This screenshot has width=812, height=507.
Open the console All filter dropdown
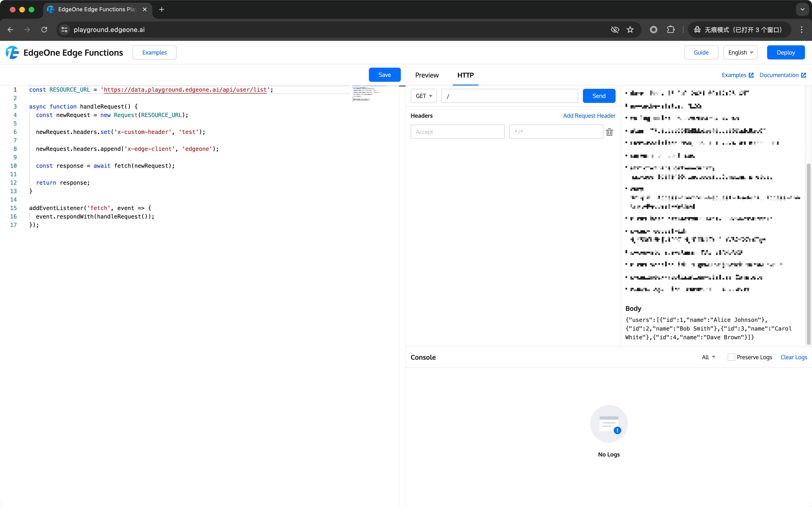point(708,357)
